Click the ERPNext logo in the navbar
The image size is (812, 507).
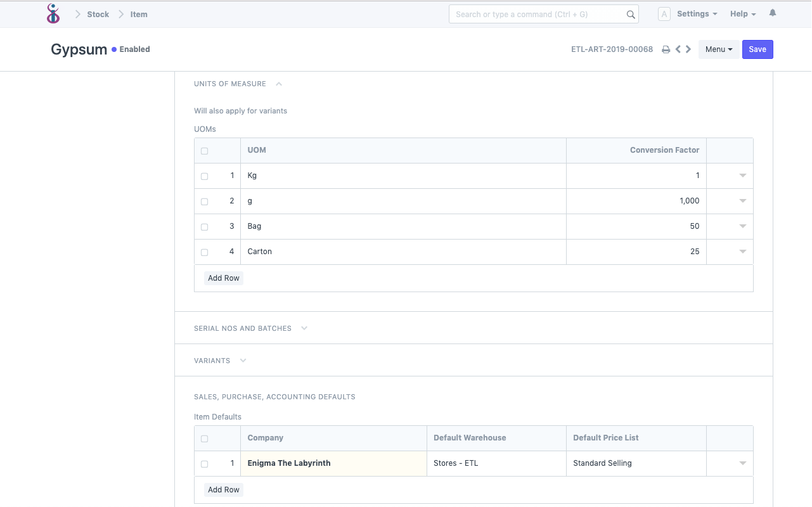[x=53, y=13]
